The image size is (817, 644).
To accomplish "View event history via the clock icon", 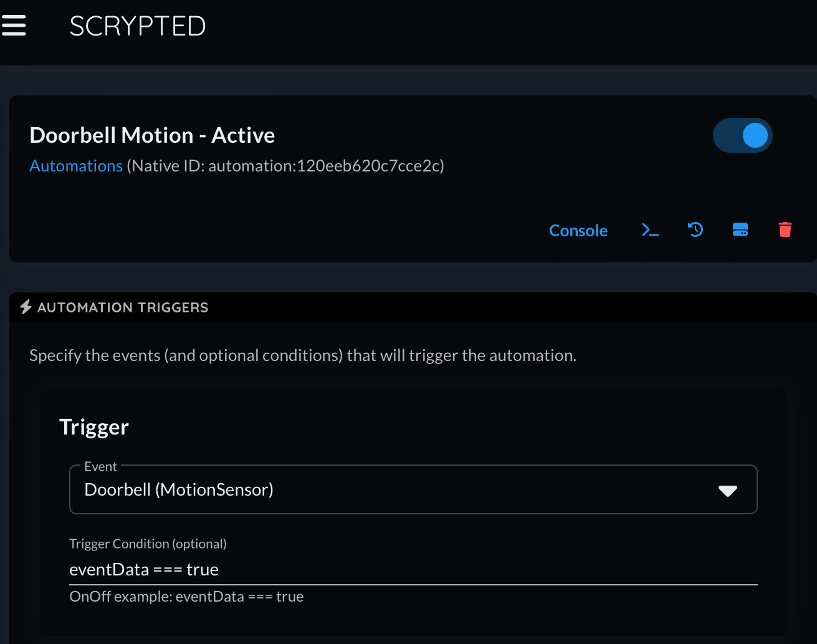I will (x=695, y=229).
